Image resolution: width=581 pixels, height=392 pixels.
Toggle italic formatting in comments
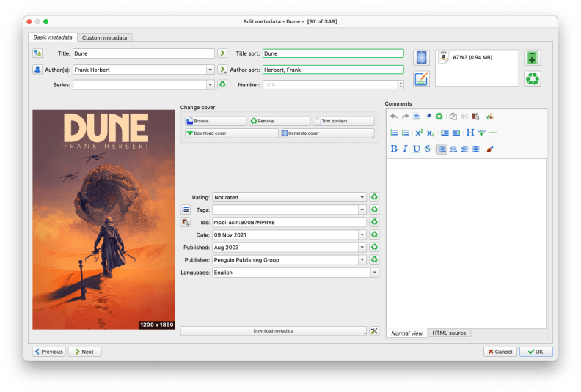point(405,149)
